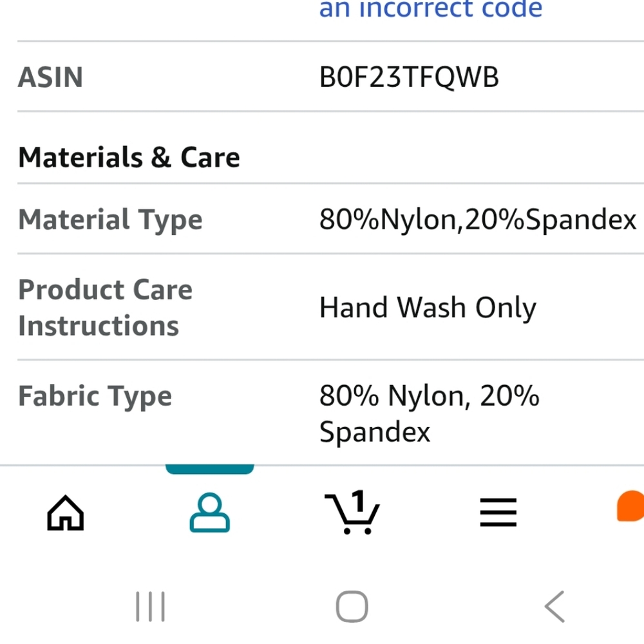Tap the cart item count badge
Image resolution: width=644 pixels, height=644 pixels.
pos(359,499)
